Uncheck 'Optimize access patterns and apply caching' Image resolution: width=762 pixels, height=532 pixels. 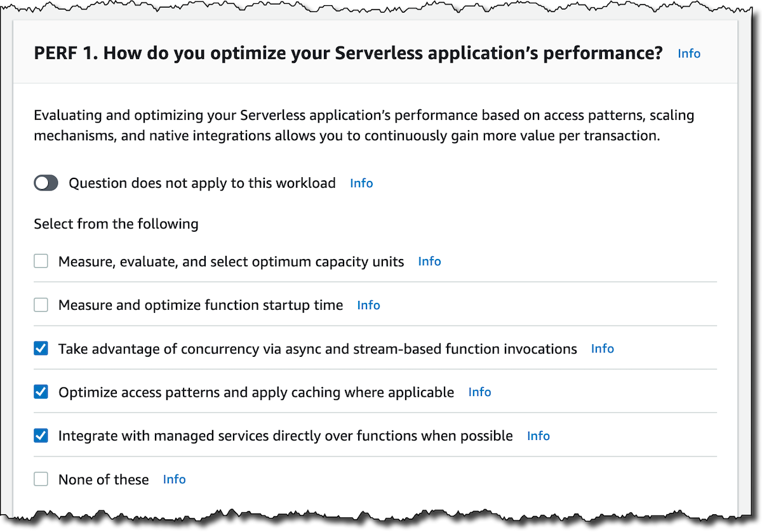(x=41, y=392)
